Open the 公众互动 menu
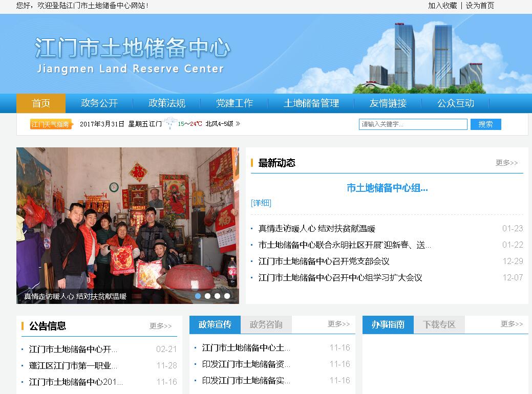This screenshot has width=532, height=394. pyautogui.click(x=455, y=103)
